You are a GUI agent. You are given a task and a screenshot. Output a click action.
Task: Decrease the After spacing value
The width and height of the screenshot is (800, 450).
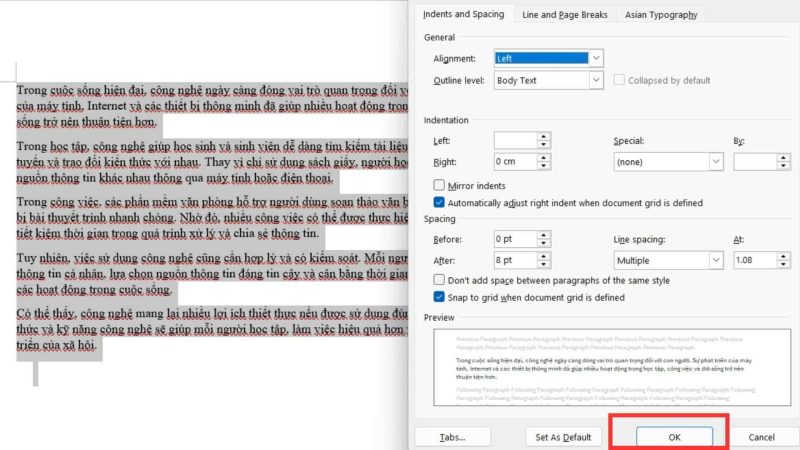(544, 264)
